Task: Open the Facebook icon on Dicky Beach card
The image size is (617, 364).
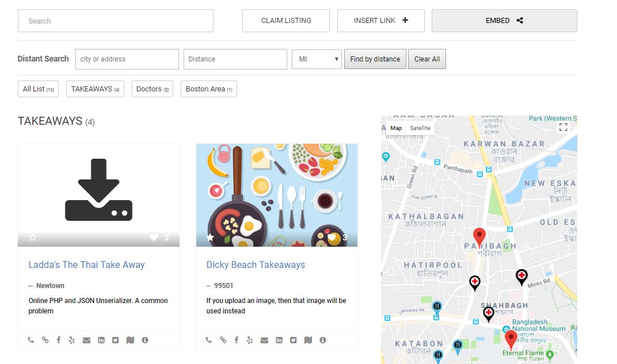Action: [x=237, y=340]
